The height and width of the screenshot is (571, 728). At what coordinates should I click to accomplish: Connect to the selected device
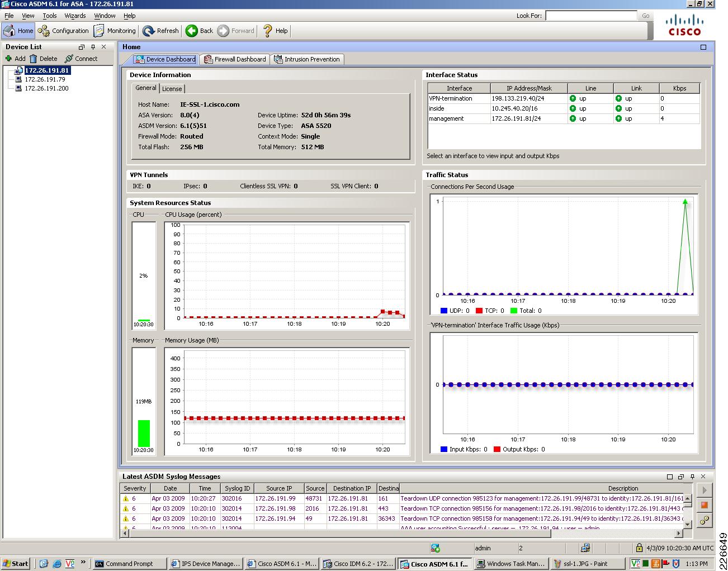(81, 59)
